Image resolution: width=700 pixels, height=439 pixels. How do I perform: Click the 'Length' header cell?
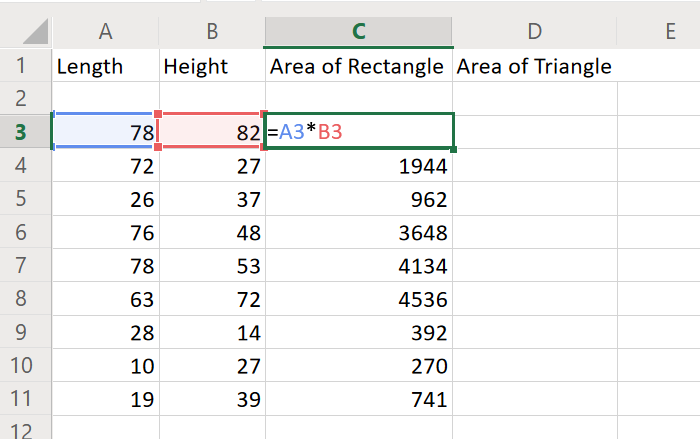click(x=105, y=67)
